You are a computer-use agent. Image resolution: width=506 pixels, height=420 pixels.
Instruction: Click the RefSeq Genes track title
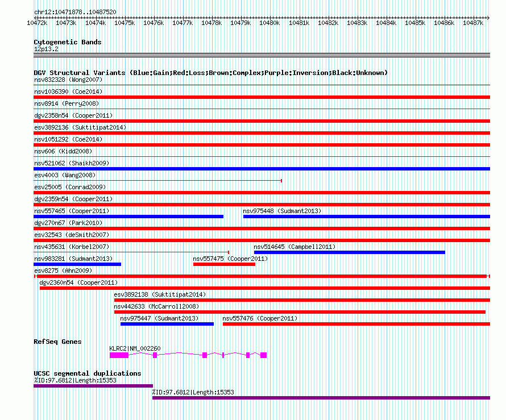point(57,342)
